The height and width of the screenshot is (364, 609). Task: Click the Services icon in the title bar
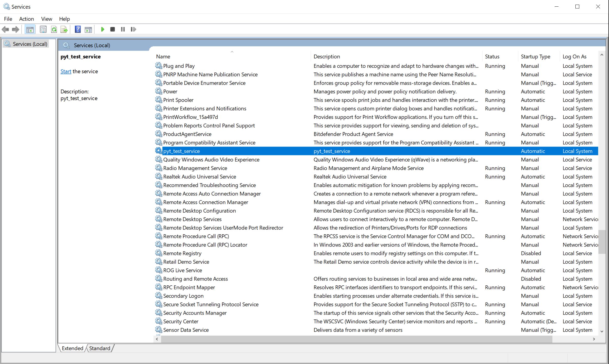click(6, 6)
